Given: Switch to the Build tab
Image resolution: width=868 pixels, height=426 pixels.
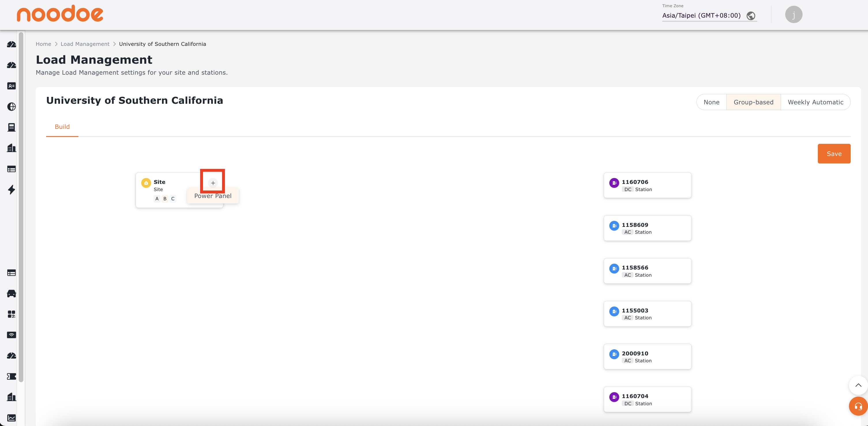Looking at the screenshot, I should pos(62,127).
